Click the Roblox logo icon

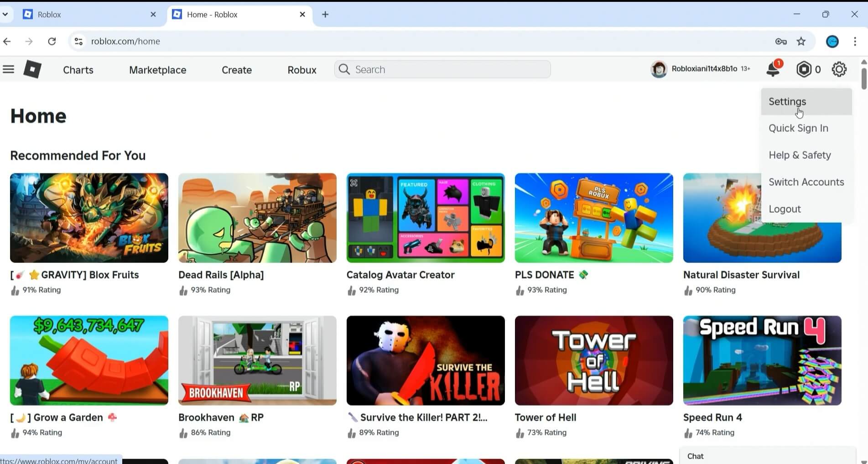32,69
